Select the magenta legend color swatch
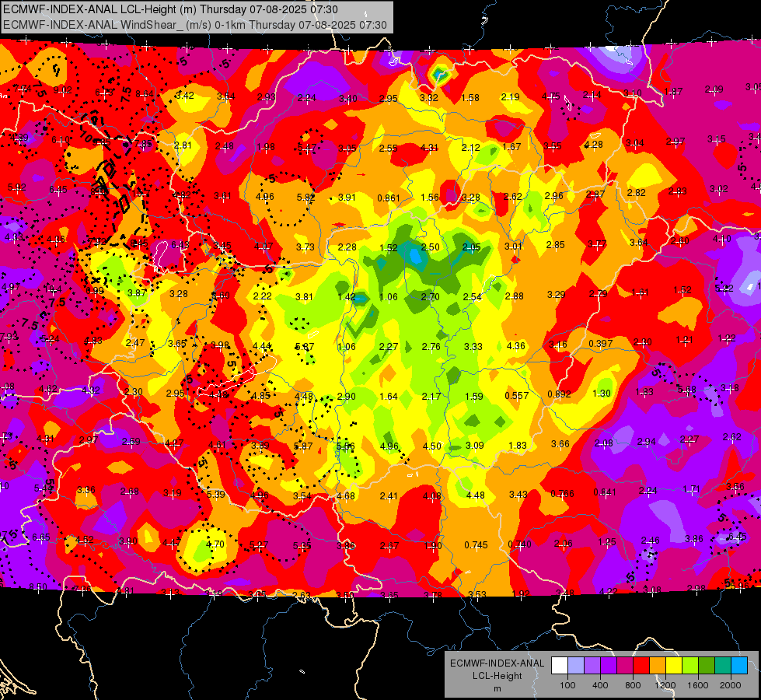The height and width of the screenshot is (700, 761). pos(625,666)
